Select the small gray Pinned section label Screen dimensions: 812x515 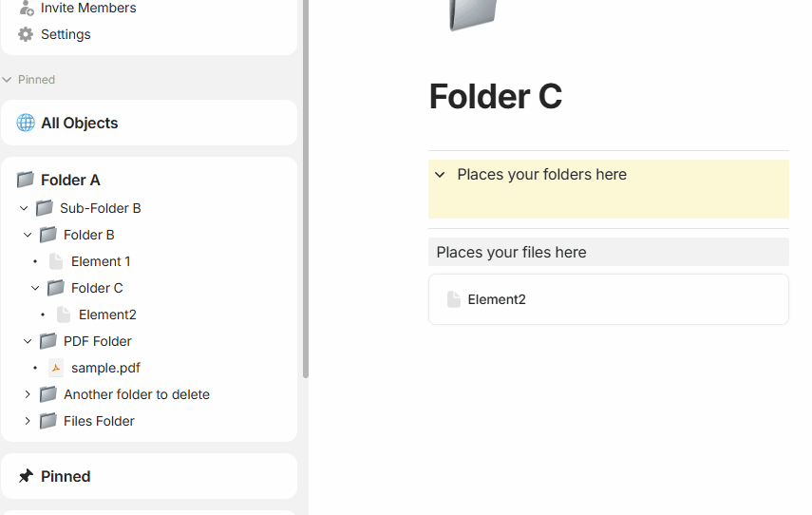[x=36, y=80]
